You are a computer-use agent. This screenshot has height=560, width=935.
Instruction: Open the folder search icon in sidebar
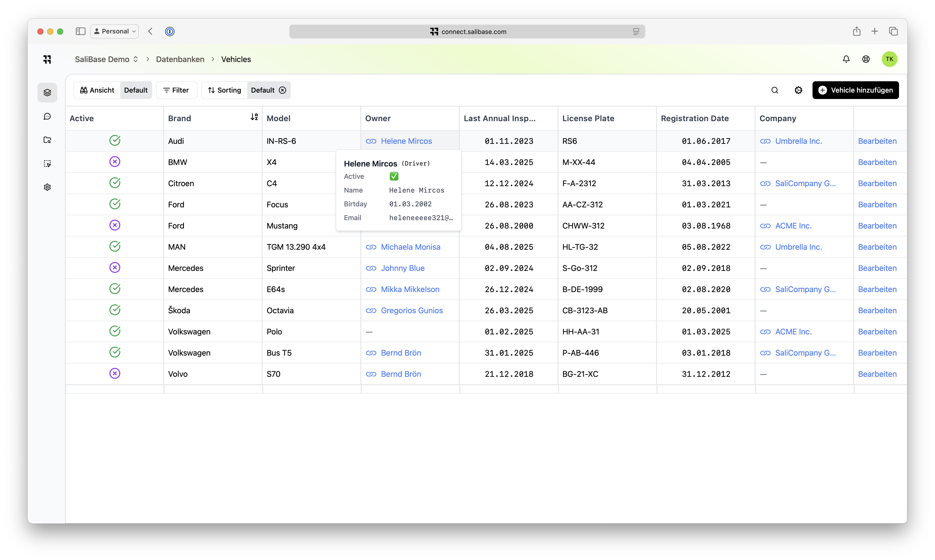click(47, 140)
